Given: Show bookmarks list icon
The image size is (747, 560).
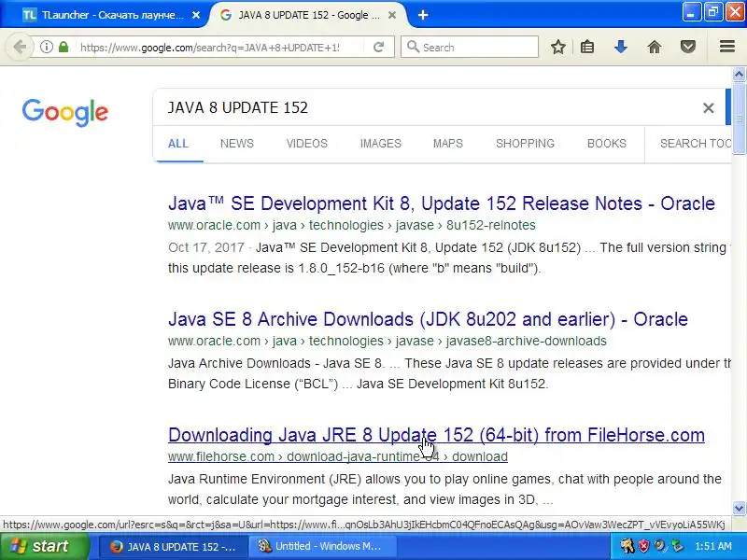Looking at the screenshot, I should point(587,47).
